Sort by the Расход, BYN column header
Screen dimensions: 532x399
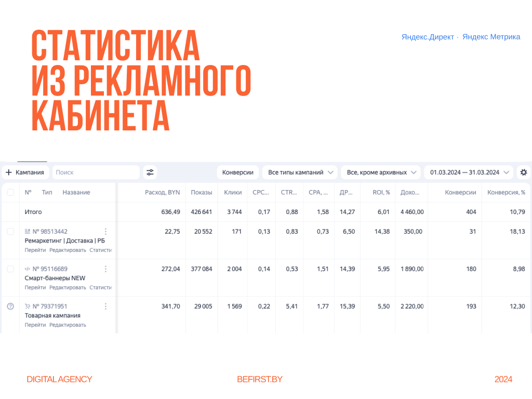click(x=162, y=192)
